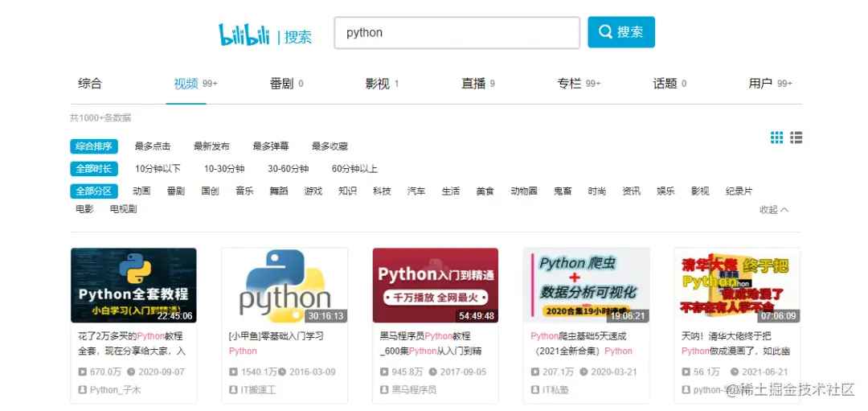The height and width of the screenshot is (411, 868).
Task: Filter by 游戏 category
Action: click(313, 191)
